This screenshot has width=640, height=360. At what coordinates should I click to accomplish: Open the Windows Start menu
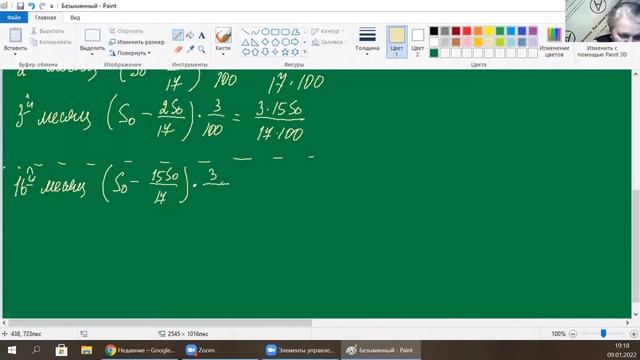coord(11,350)
